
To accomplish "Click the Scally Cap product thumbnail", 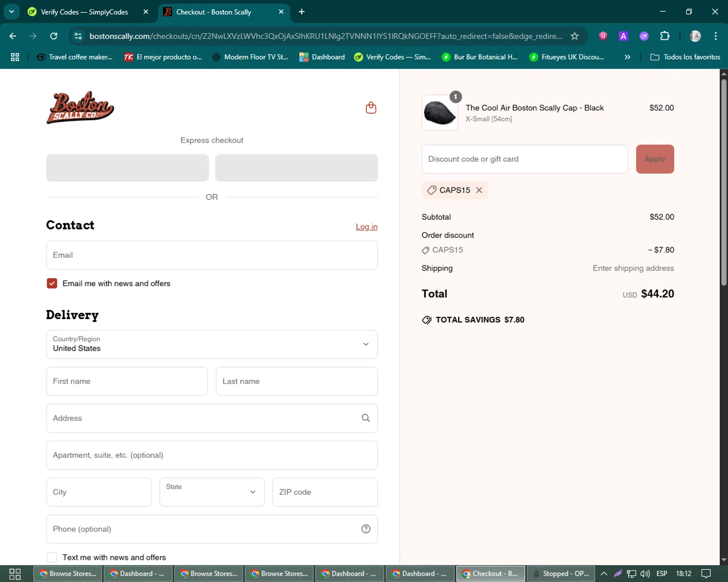I will coord(440,113).
